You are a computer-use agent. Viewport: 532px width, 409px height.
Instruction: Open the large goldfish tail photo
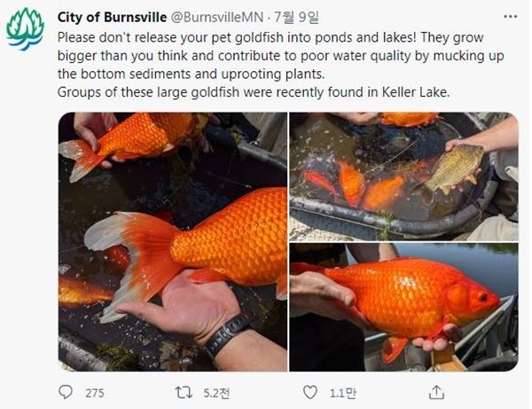pos(173,241)
